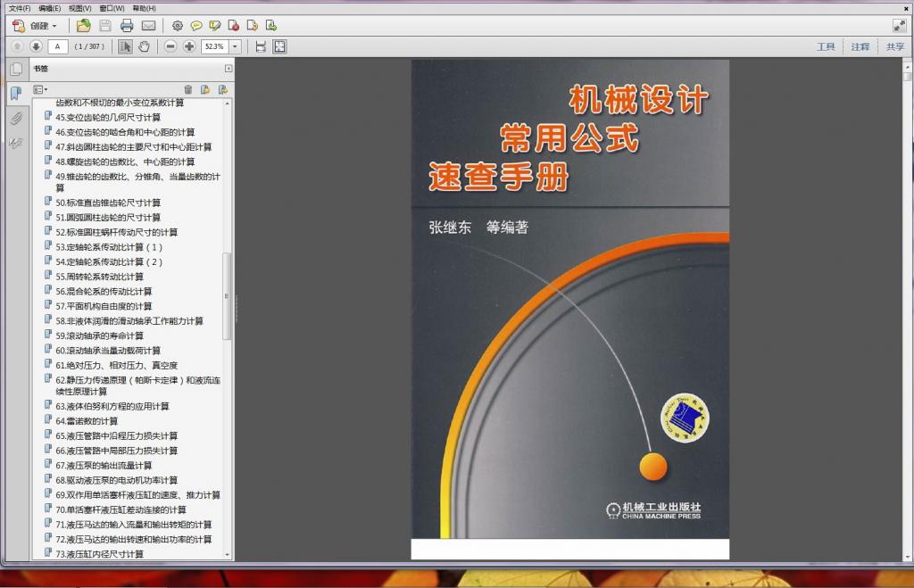Viewport: 914px width, 588px height.
Task: Open attachments paperclip panel icon
Action: [x=16, y=119]
